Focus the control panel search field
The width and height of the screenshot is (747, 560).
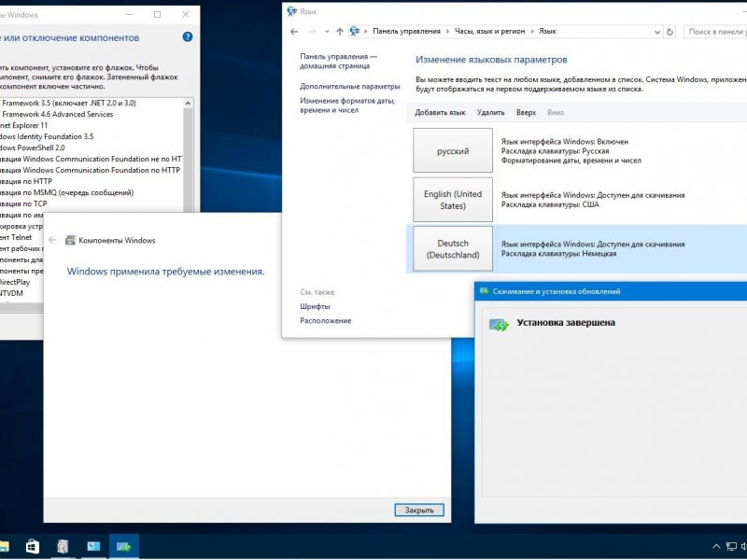(x=715, y=32)
